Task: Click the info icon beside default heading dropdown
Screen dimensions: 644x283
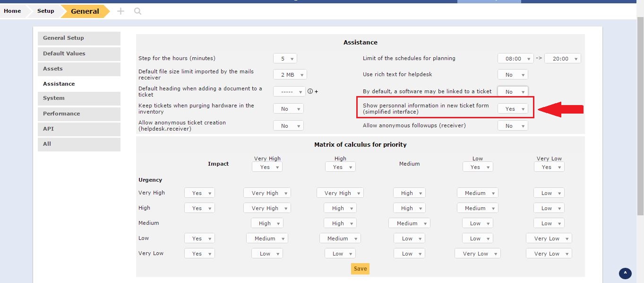Action: click(310, 91)
